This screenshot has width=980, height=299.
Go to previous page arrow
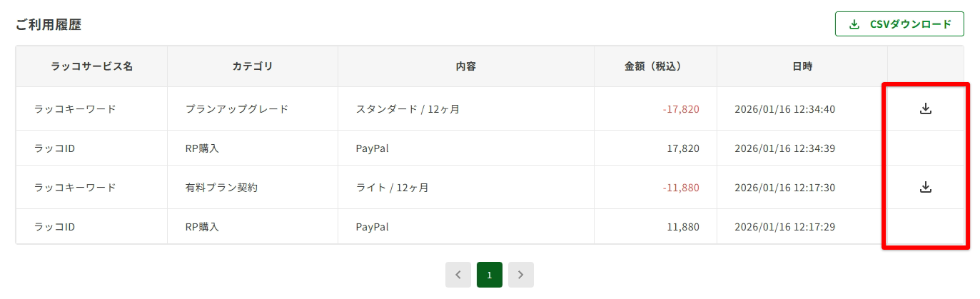[x=458, y=275]
